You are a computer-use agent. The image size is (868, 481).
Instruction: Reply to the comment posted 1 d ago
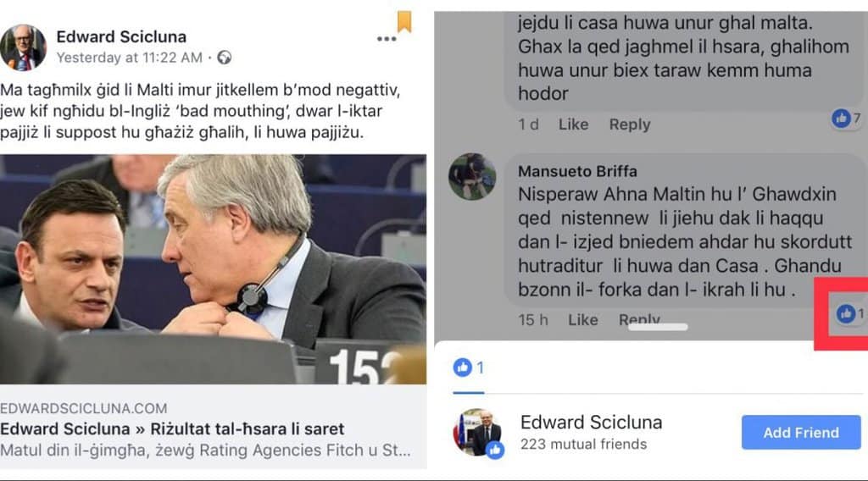click(630, 124)
